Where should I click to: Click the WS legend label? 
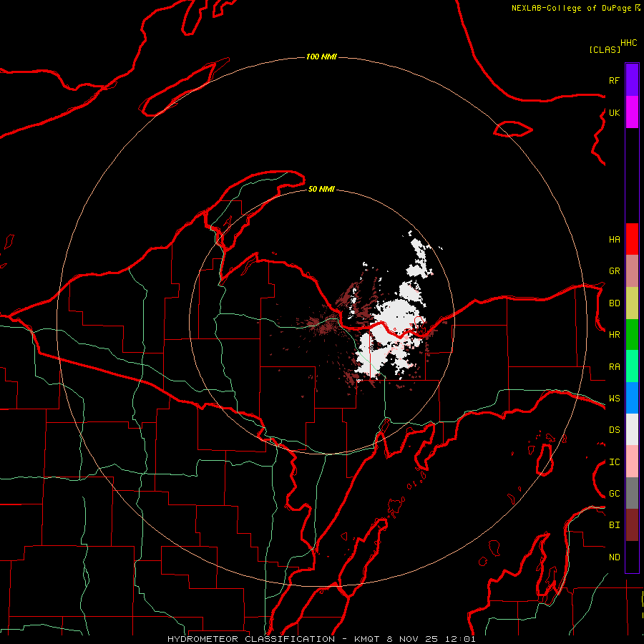coord(614,399)
